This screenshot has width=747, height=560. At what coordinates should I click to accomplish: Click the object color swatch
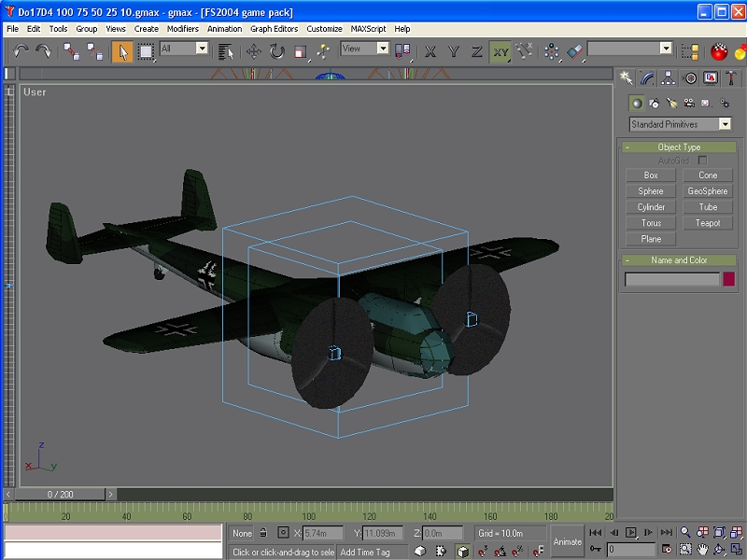(728, 279)
